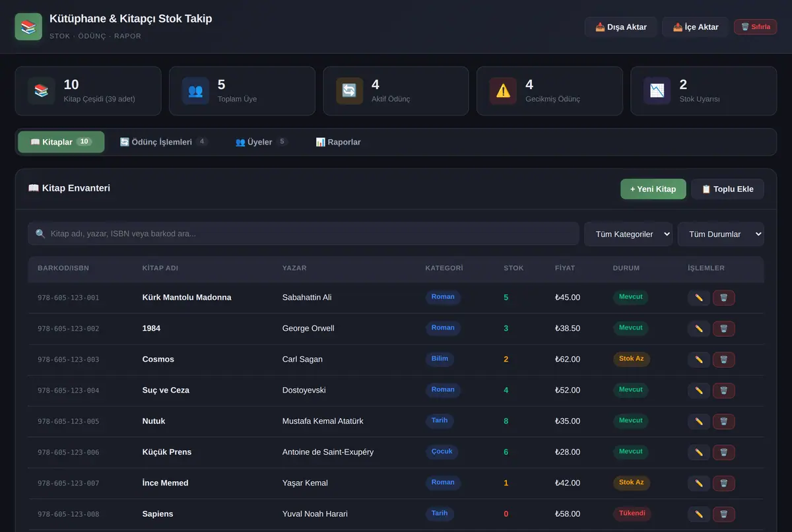Click the Kitap Çeşidi stat card

tap(88, 91)
